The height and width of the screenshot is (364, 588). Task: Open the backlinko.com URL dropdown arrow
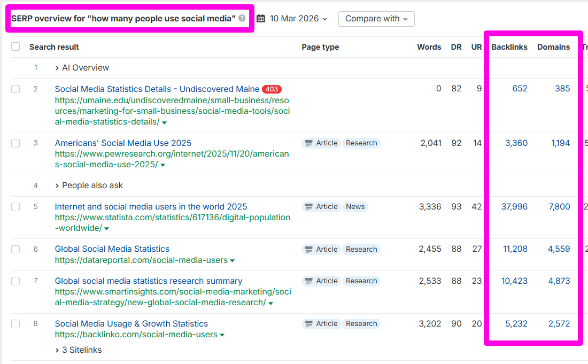coord(222,335)
